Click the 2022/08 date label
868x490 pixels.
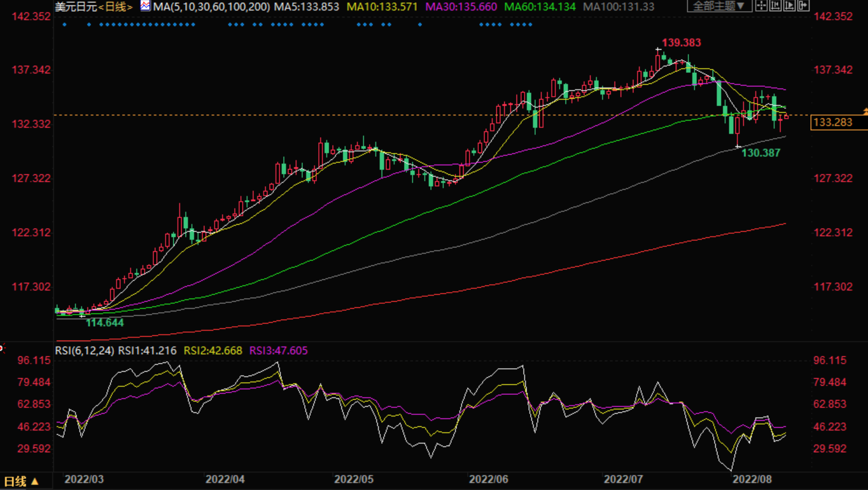point(752,480)
